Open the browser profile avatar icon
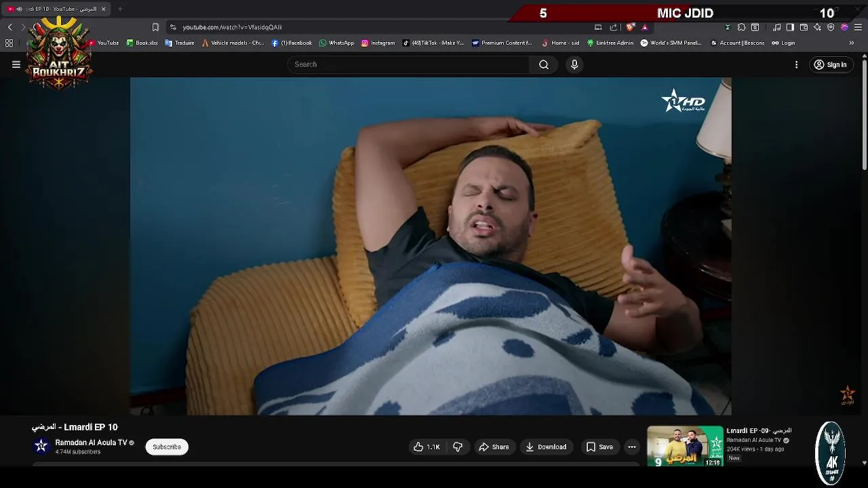 tap(844, 27)
